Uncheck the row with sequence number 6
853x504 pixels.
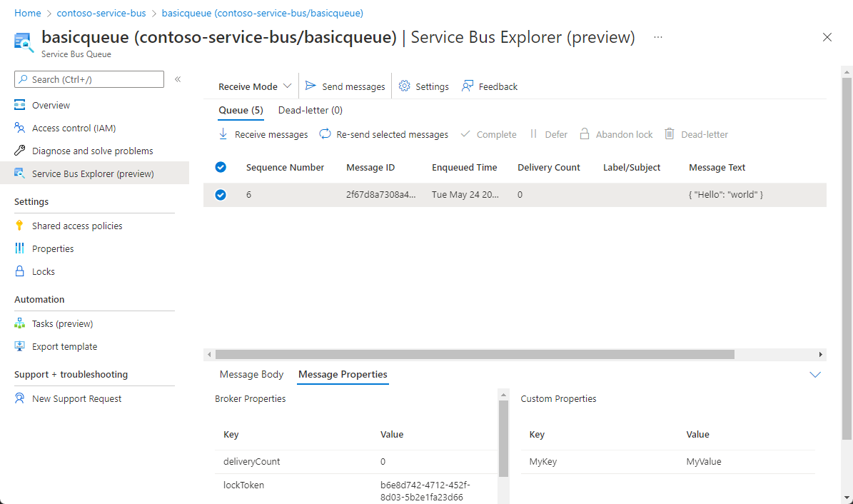221,195
